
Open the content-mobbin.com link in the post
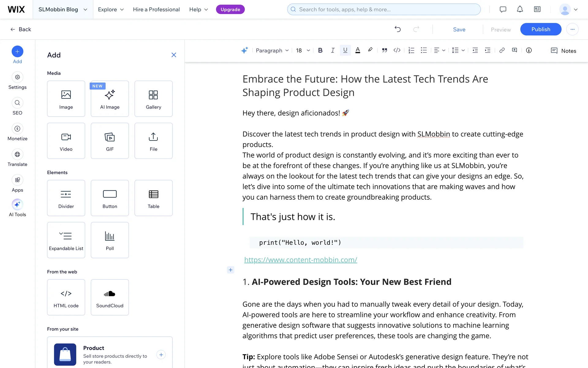pos(300,260)
